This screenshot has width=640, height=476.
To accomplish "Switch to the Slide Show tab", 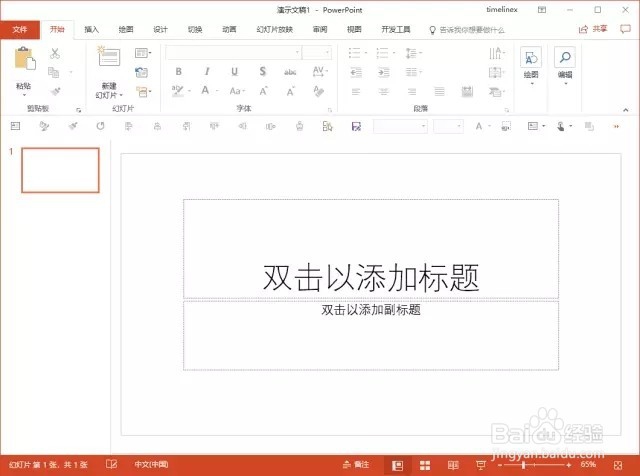I will 275,29.
